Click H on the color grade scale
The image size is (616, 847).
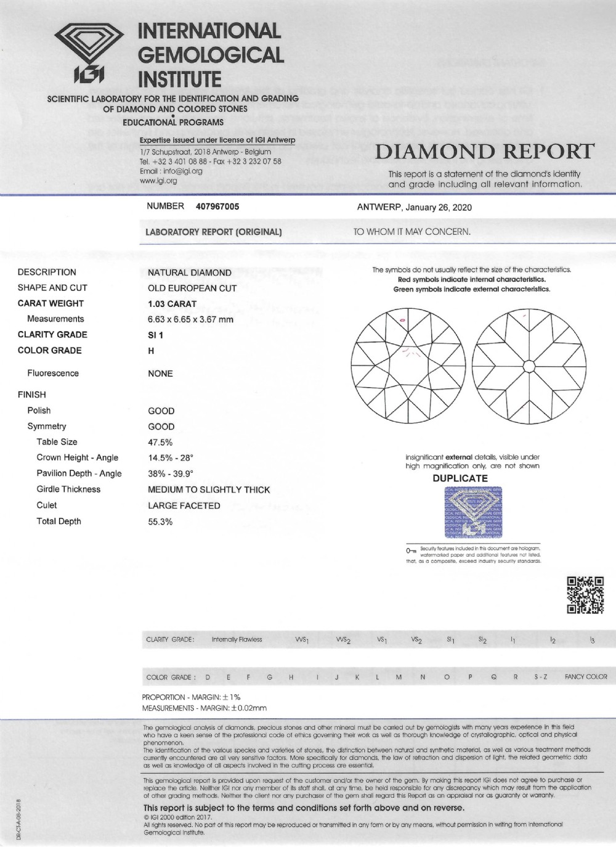[x=291, y=677]
